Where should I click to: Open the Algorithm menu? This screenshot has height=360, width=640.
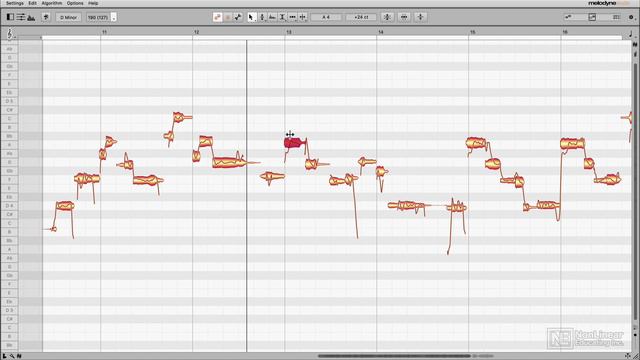tap(52, 3)
